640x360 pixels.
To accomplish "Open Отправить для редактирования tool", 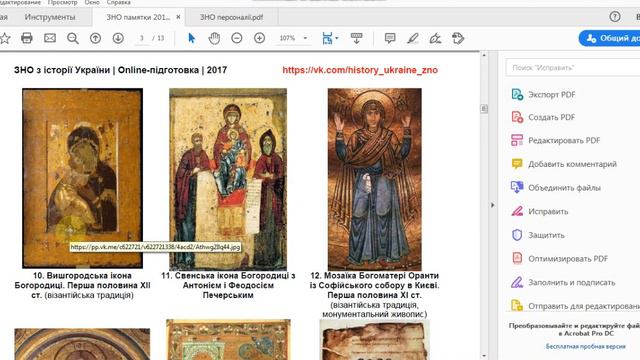I will (x=575, y=306).
